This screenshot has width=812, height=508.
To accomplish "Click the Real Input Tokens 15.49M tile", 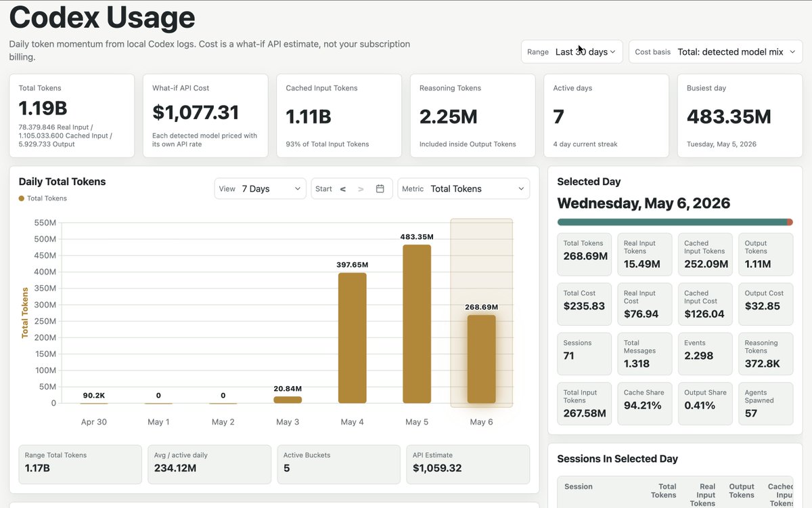I will [x=645, y=255].
